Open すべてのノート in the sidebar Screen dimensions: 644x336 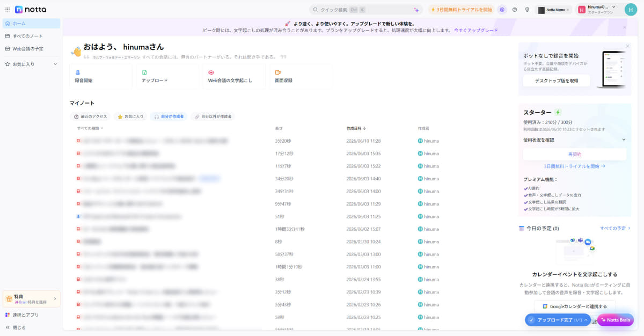pos(31,36)
